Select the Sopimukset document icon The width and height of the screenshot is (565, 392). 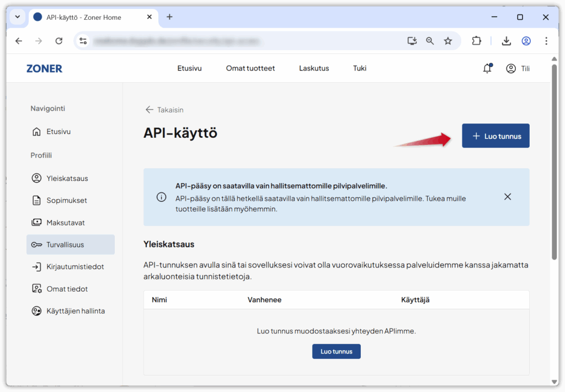pyautogui.click(x=35, y=200)
